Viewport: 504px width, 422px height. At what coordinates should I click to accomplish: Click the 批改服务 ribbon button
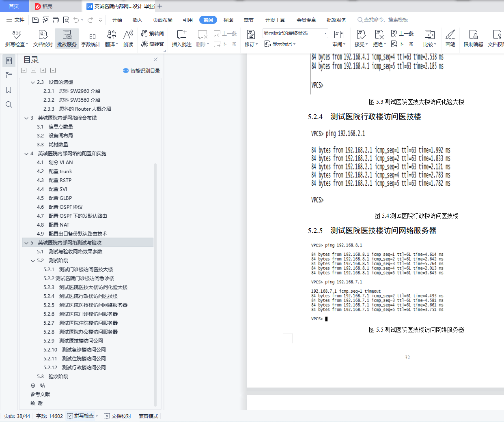point(67,39)
